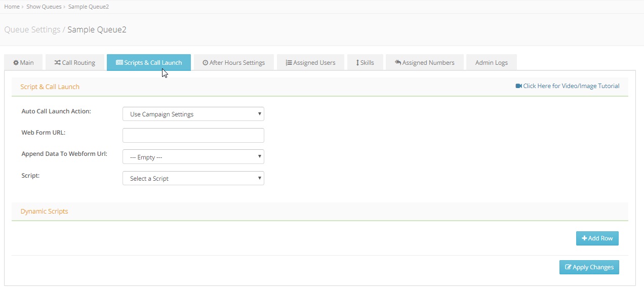Click the list icon on Assigned Users tab
Image resolution: width=644 pixels, height=289 pixels.
coord(289,63)
